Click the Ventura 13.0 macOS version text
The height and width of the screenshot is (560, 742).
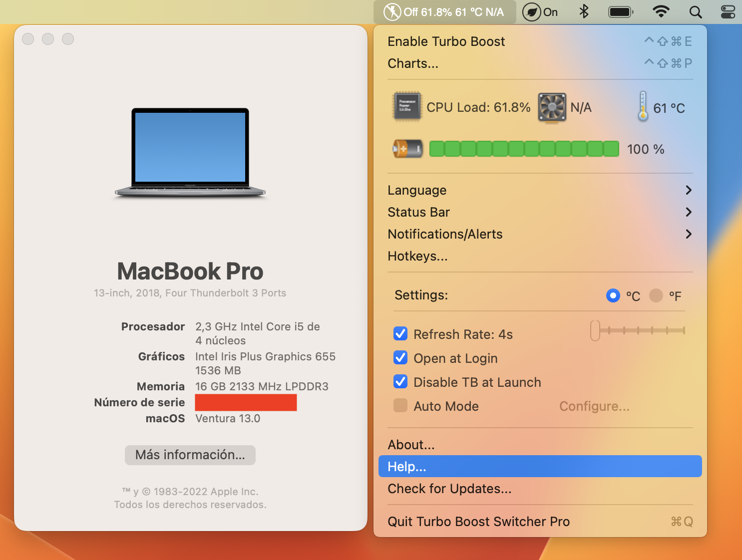click(228, 418)
